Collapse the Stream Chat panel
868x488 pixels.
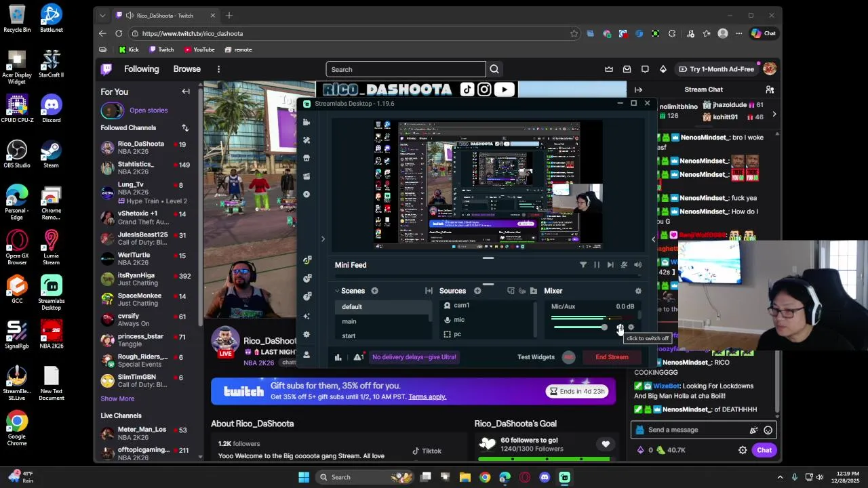tap(638, 89)
